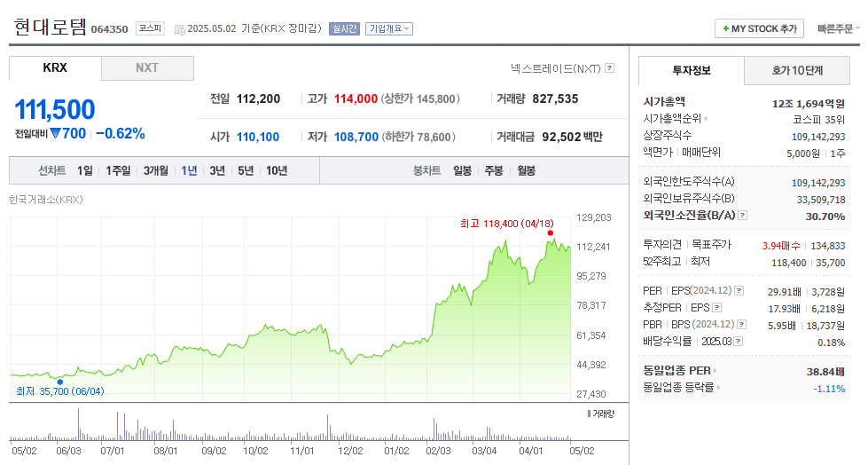Click the red 최고 marker dot on chart
Image resolution: width=868 pixels, height=465 pixels.
click(x=551, y=233)
